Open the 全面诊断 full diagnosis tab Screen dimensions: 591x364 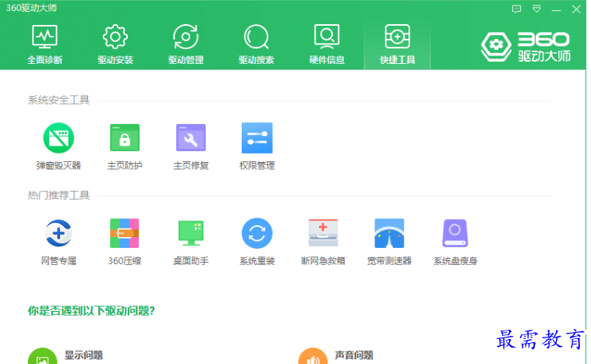point(44,44)
